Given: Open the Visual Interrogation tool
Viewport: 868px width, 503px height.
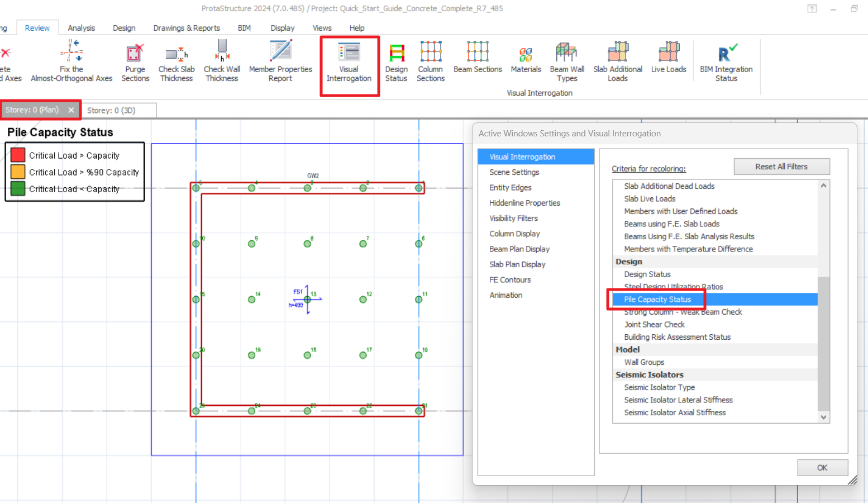Looking at the screenshot, I should click(349, 63).
